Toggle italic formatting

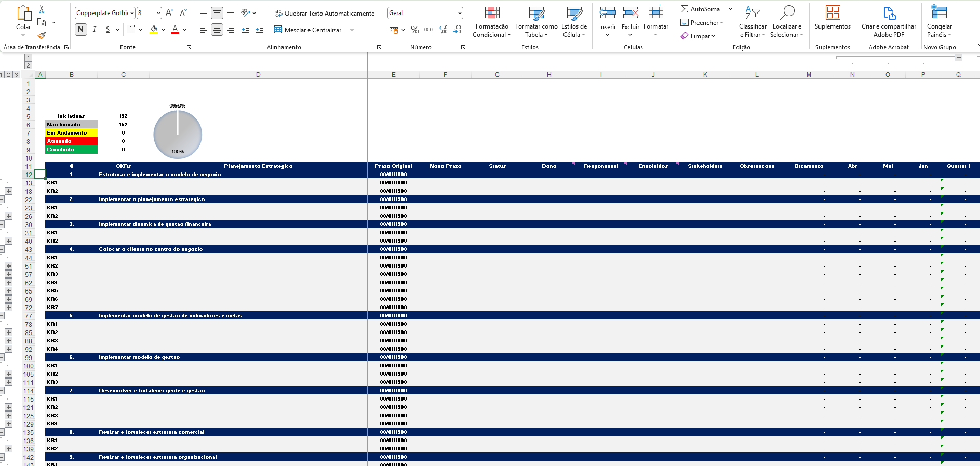[x=95, y=30]
